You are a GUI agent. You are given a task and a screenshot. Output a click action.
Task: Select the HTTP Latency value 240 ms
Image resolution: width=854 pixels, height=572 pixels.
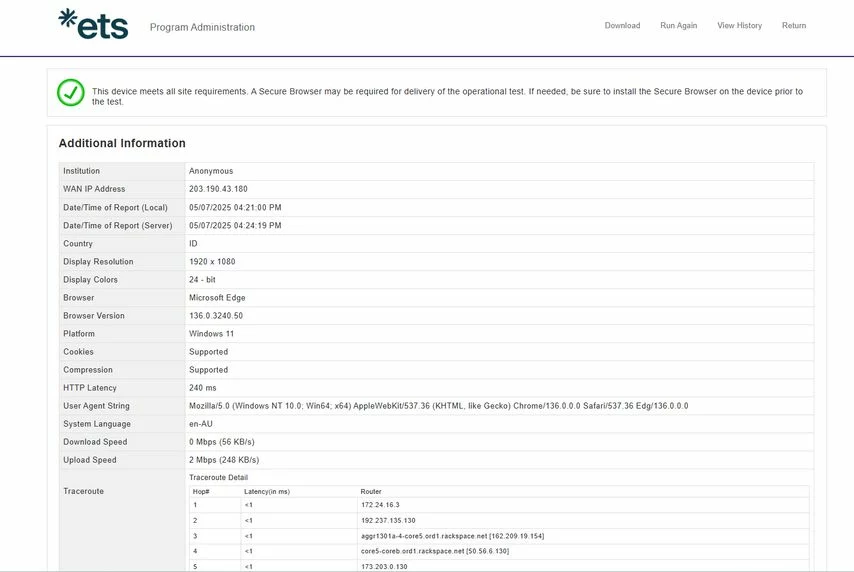(203, 388)
